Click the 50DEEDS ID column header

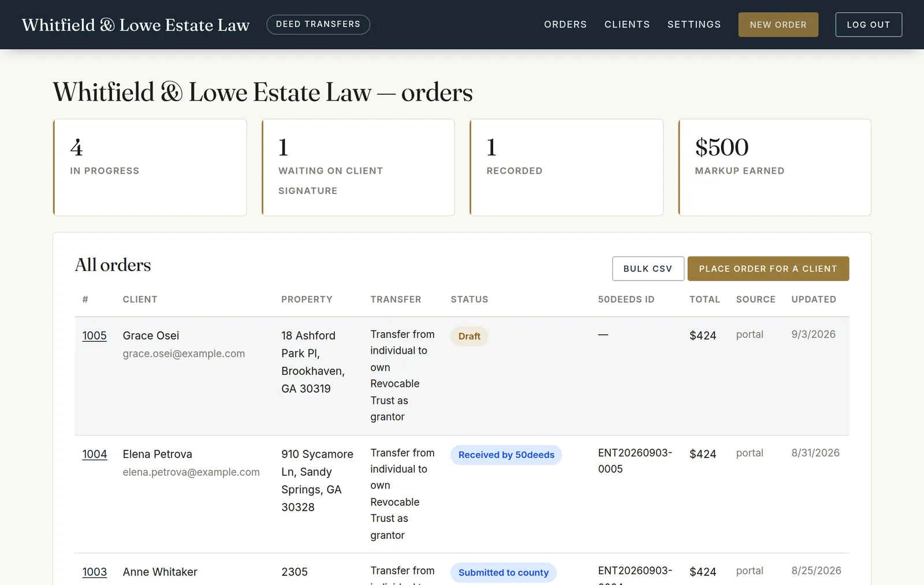pos(626,299)
